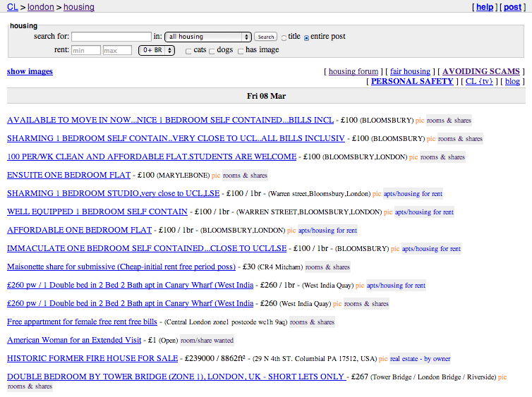Select the 'title' search radio button
Image resolution: width=532 pixels, height=397 pixels.
(x=284, y=37)
